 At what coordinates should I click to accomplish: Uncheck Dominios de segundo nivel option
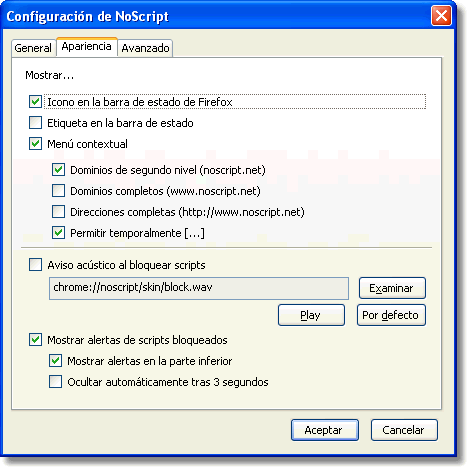pos(58,170)
